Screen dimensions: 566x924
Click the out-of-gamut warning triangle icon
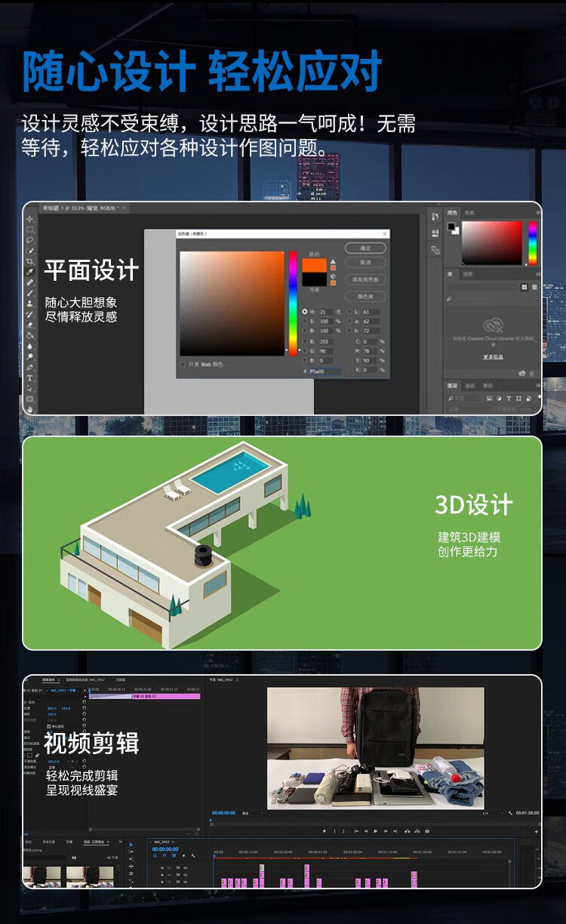coord(333,262)
